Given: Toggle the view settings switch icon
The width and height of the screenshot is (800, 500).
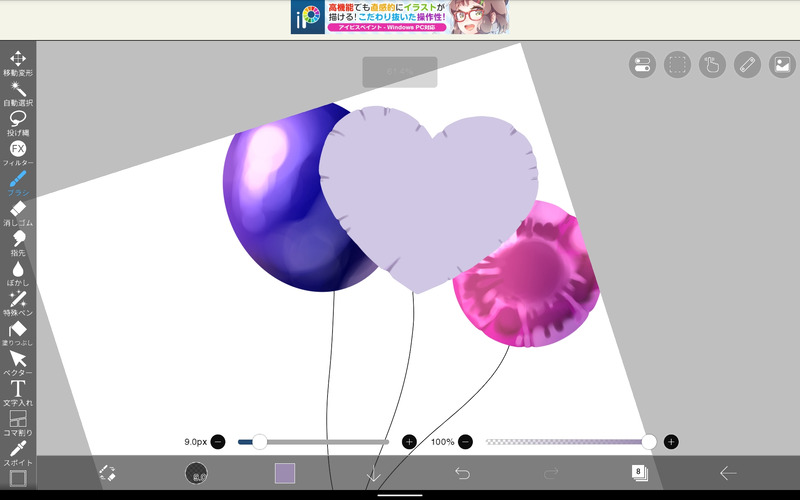Looking at the screenshot, I should [642, 65].
